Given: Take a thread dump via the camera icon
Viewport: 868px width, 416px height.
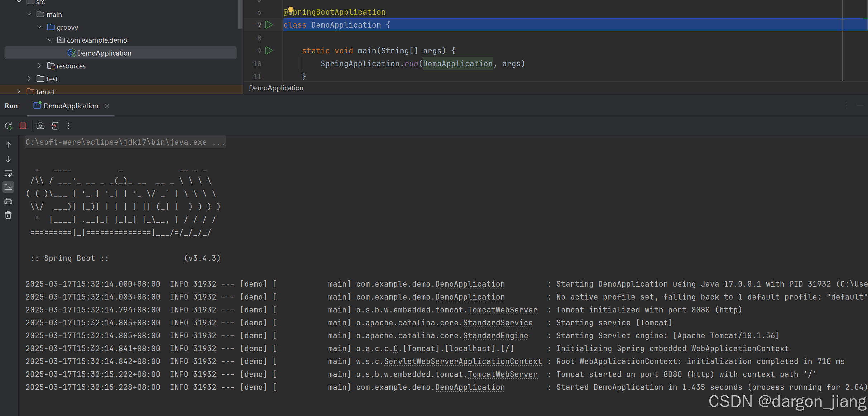Looking at the screenshot, I should [40, 126].
